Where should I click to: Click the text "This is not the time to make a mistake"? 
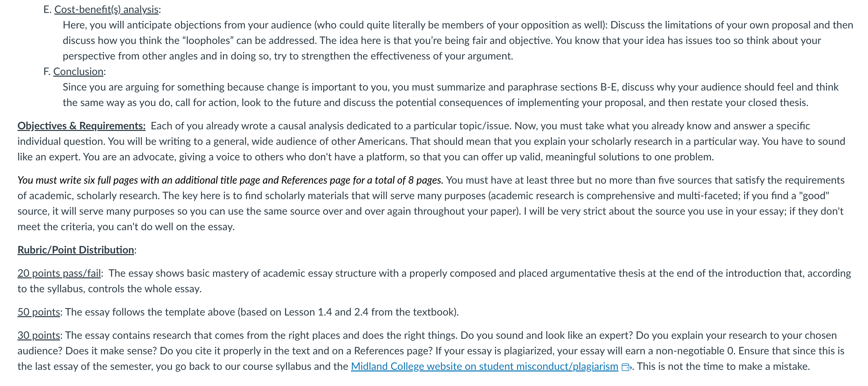723,367
